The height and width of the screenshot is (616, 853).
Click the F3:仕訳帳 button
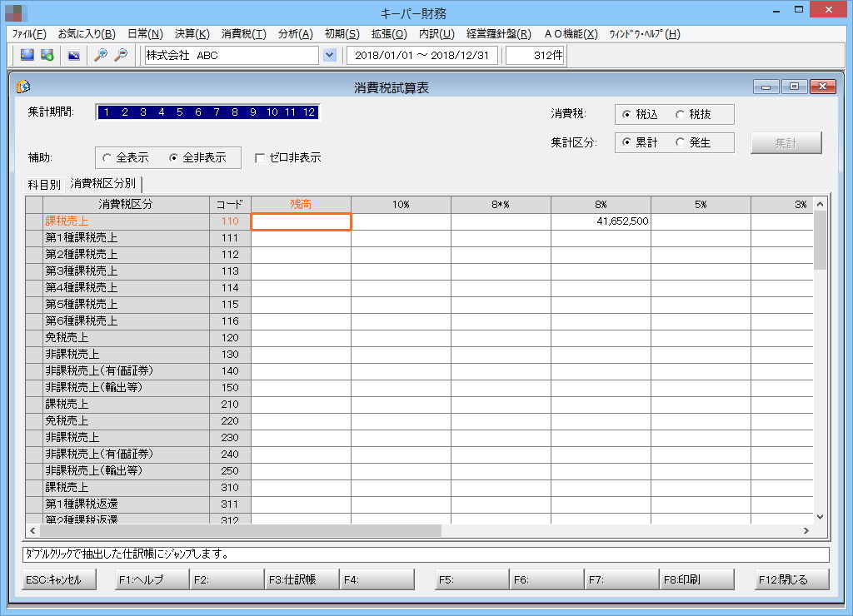[302, 579]
